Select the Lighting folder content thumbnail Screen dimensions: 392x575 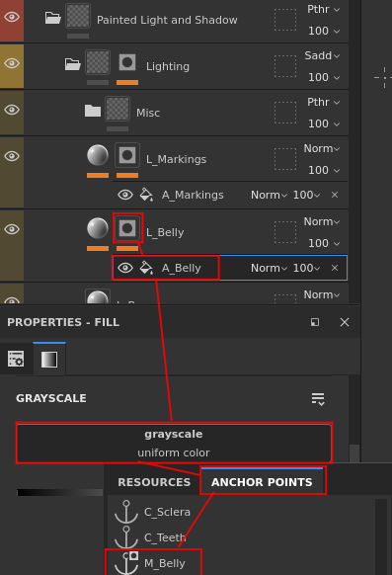pos(98,62)
